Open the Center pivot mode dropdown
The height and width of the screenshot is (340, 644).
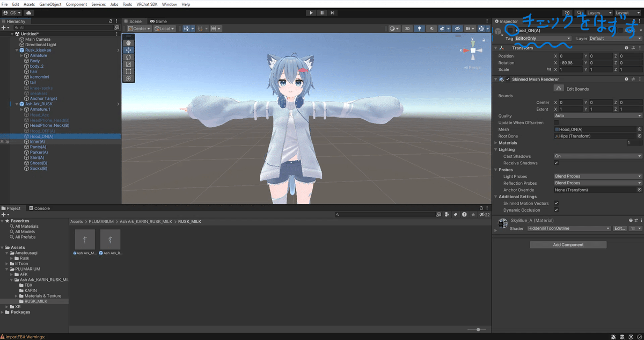click(x=140, y=28)
